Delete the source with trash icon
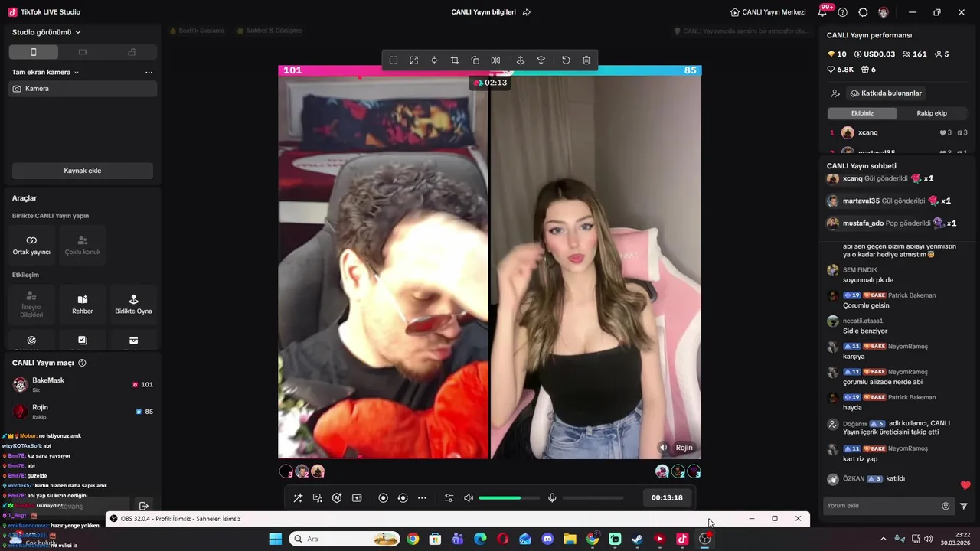The image size is (980, 551). point(586,60)
